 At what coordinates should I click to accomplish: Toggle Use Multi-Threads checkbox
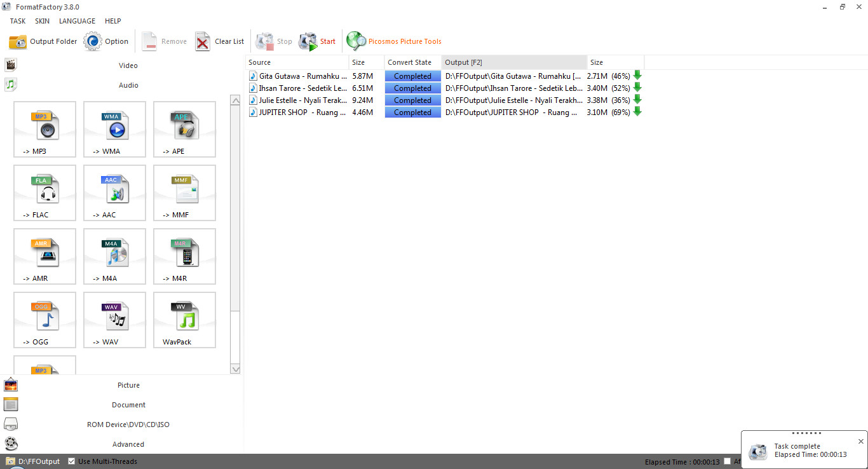click(x=72, y=461)
